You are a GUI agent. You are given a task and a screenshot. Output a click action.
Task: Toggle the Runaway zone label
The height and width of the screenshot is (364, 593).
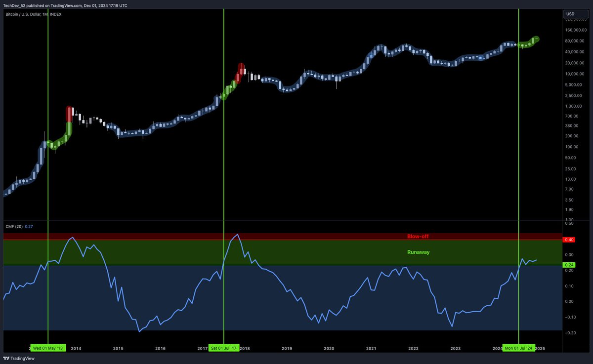click(x=418, y=252)
